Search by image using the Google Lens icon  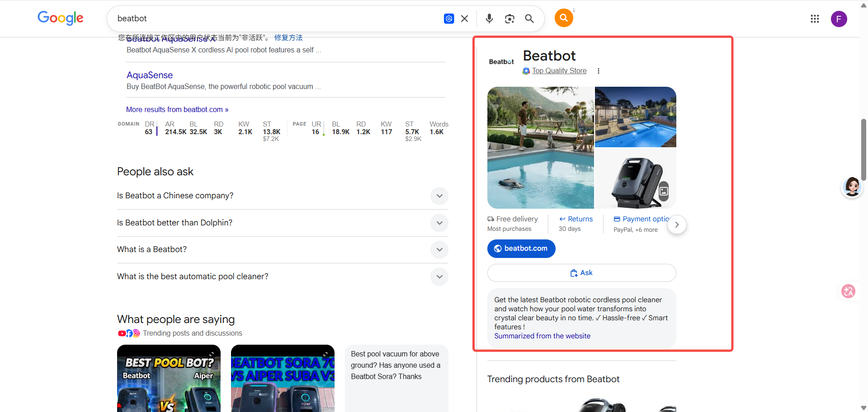coord(509,19)
